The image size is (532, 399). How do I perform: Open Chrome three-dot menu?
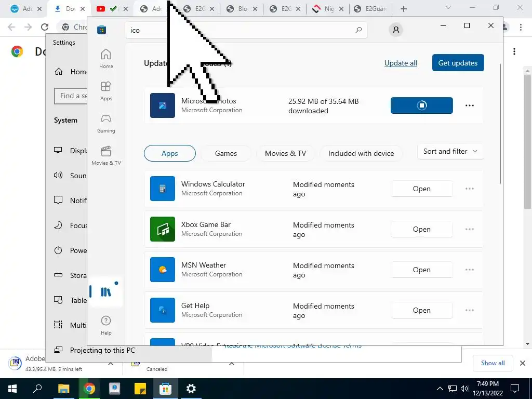coord(521,27)
